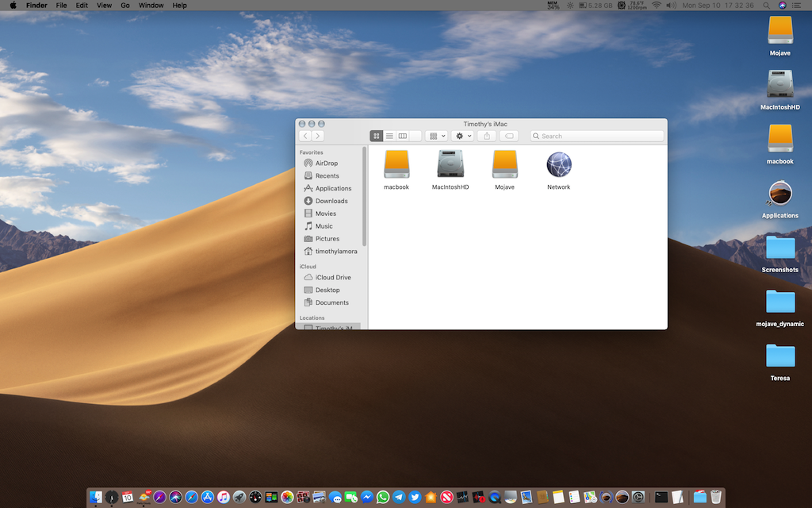Click the Finder forward navigation arrow
812x508 pixels.
318,136
